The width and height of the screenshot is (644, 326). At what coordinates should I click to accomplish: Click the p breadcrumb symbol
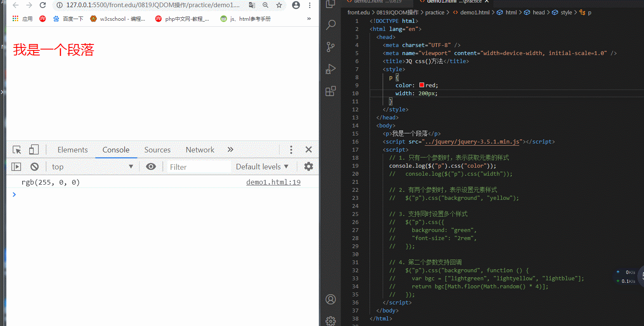pyautogui.click(x=586, y=12)
